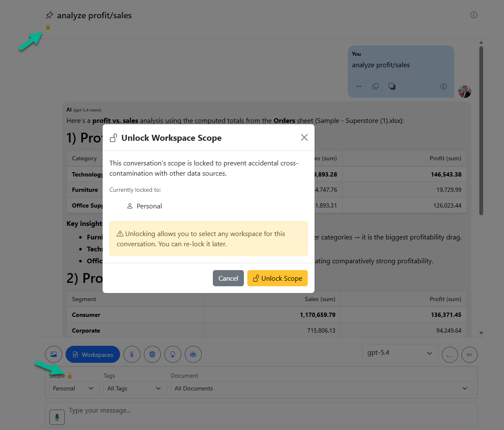
Task: Expand the Tags filter dropdown
Action: click(x=135, y=388)
